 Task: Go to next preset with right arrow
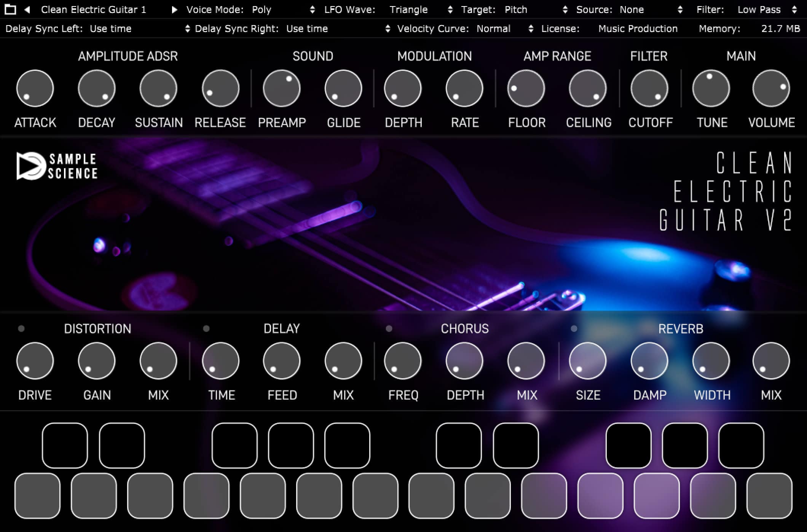[174, 10]
